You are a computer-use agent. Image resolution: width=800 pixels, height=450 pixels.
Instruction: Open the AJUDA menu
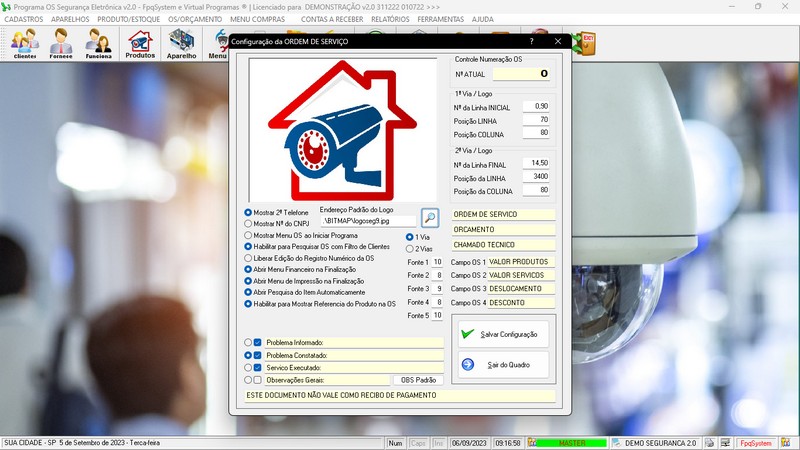pos(482,19)
